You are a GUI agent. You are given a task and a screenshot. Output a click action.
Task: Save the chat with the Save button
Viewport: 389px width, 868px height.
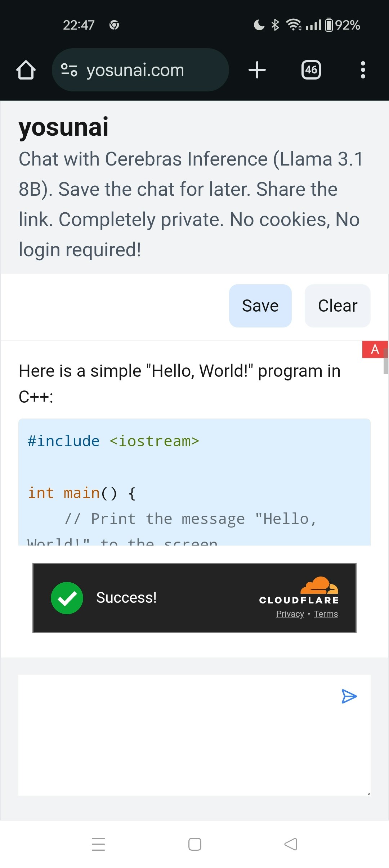(260, 305)
